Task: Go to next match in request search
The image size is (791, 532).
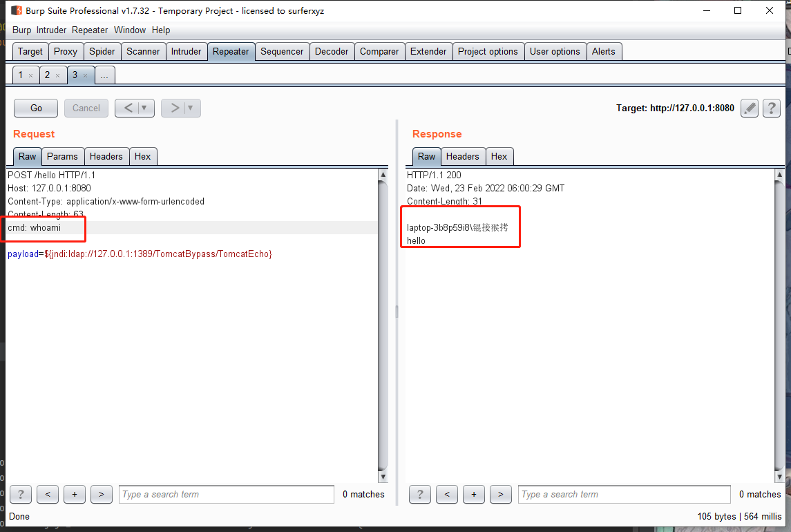Action: pos(101,494)
